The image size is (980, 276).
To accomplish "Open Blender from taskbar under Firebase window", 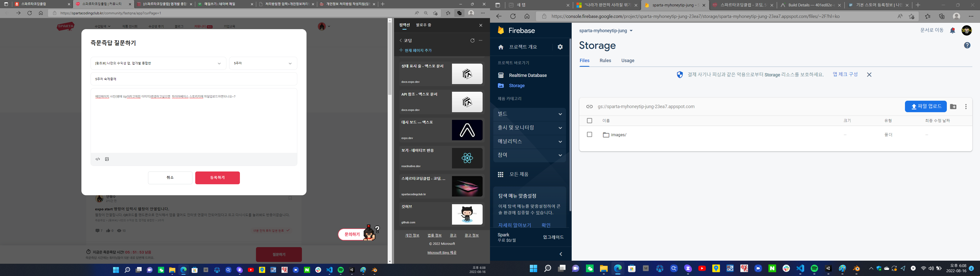I will pyautogui.click(x=856, y=268).
